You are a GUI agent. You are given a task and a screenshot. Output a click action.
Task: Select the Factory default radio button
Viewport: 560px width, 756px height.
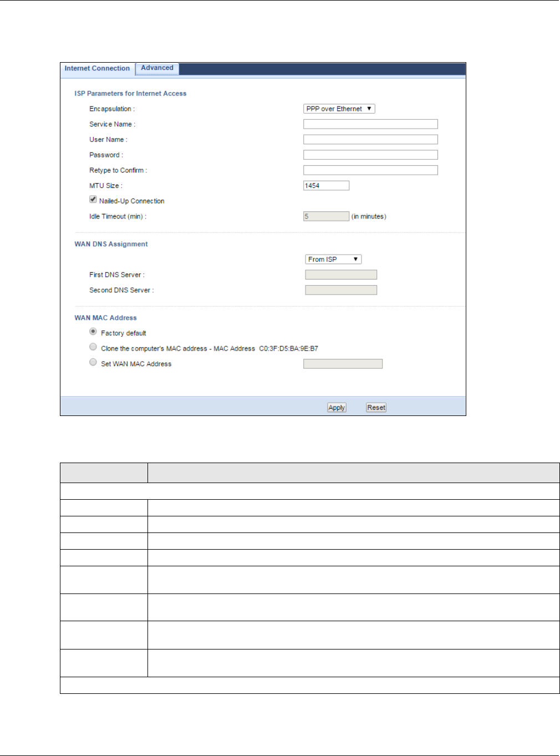[93, 332]
